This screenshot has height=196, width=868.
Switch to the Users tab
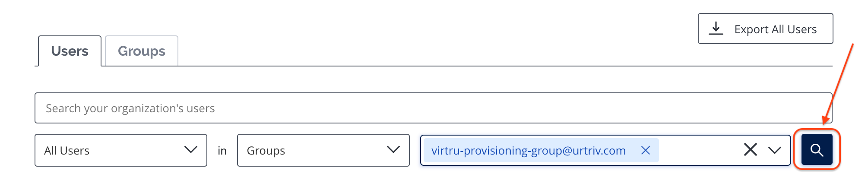coord(70,51)
